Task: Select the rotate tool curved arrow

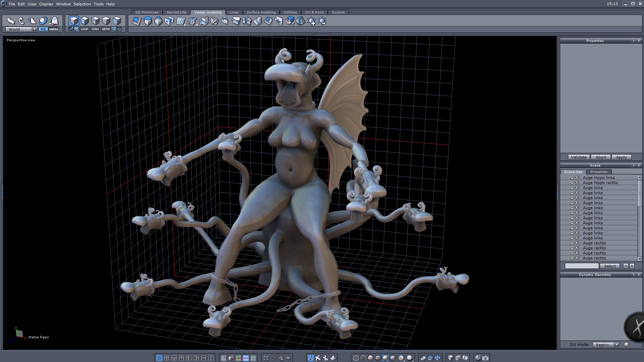Action: [x=21, y=21]
